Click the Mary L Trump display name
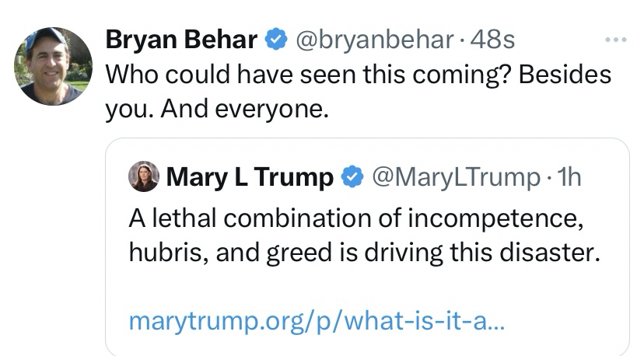 pos(250,177)
